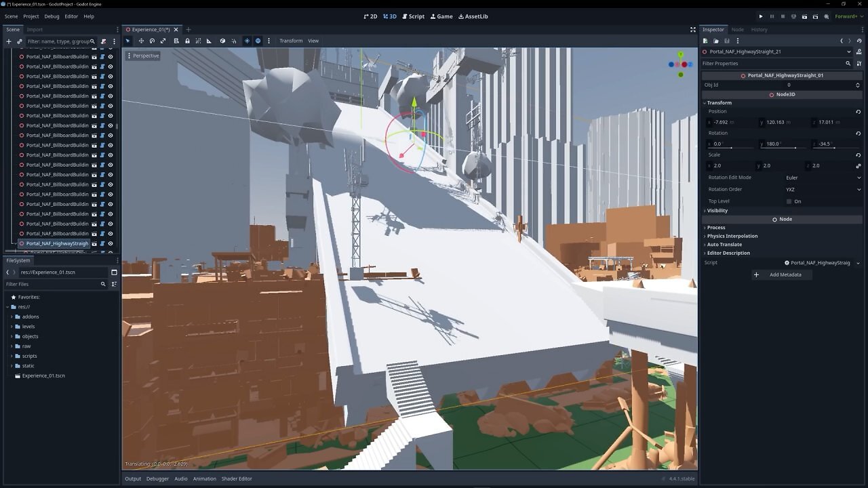The height and width of the screenshot is (488, 868).
Task: Enable the Top Level checkbox
Action: pyautogui.click(x=789, y=201)
